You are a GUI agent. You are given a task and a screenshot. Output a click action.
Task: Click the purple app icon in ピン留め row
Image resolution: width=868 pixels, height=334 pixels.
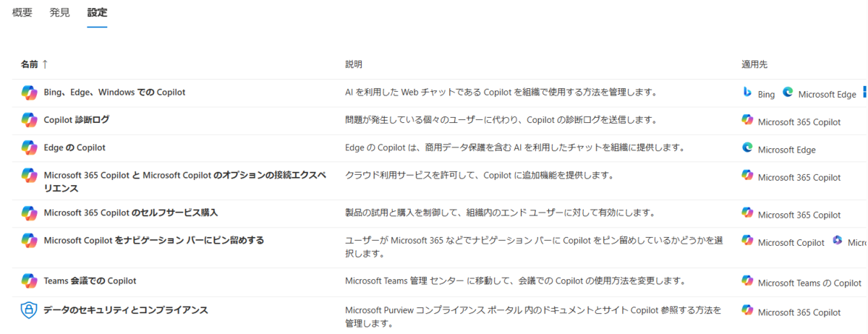click(838, 241)
